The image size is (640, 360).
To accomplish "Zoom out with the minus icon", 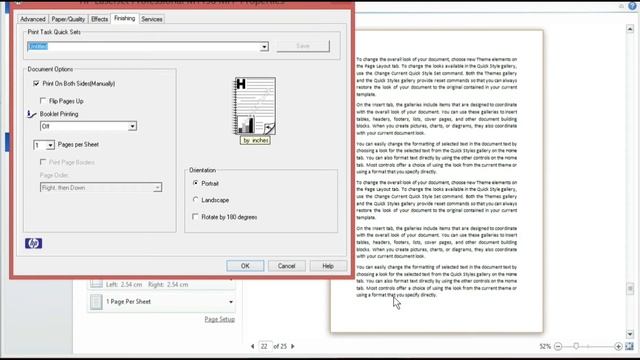I will [x=558, y=346].
